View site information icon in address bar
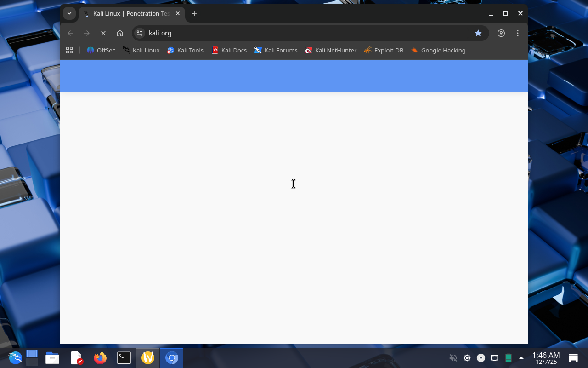Screen dimensions: 588x368 pos(140,33)
